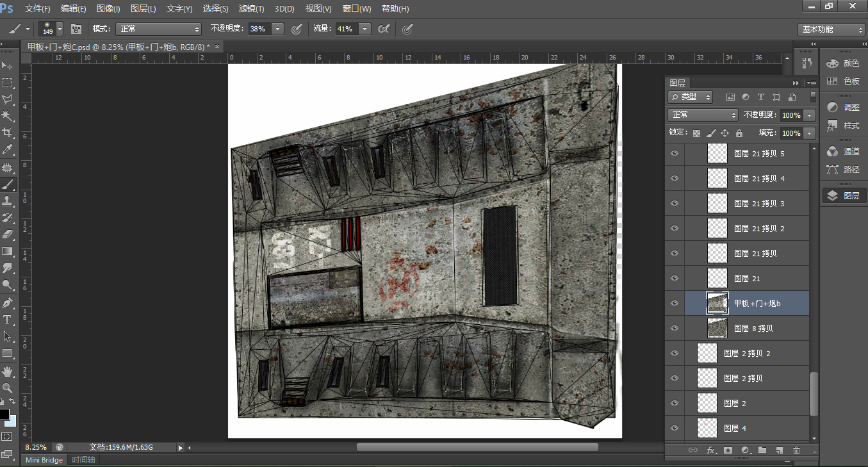
Task: Click the black foreground color swatch
Action: [4, 414]
